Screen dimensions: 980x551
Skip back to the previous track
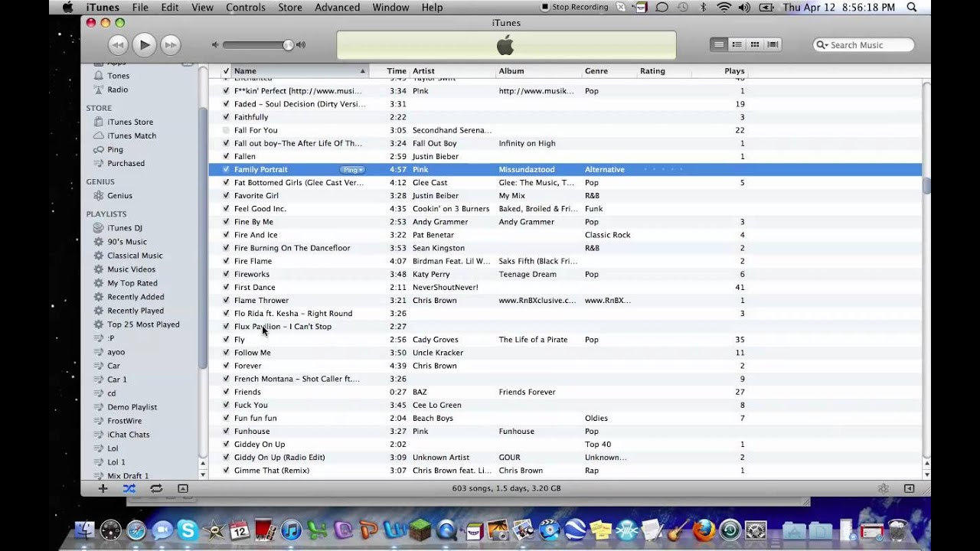click(117, 45)
